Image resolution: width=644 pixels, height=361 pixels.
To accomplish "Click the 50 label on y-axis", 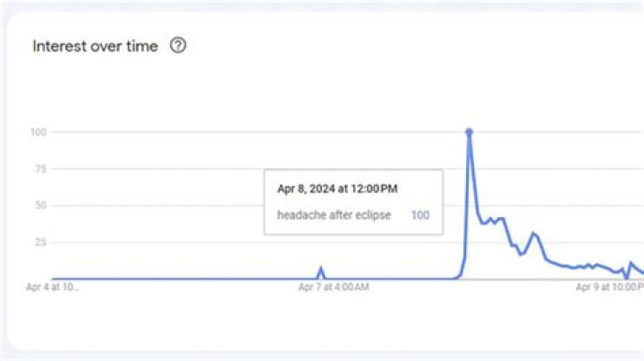I will (x=40, y=206).
